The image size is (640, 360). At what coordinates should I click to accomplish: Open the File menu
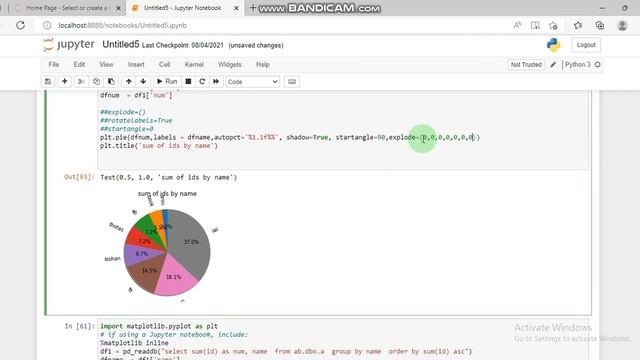coord(54,64)
